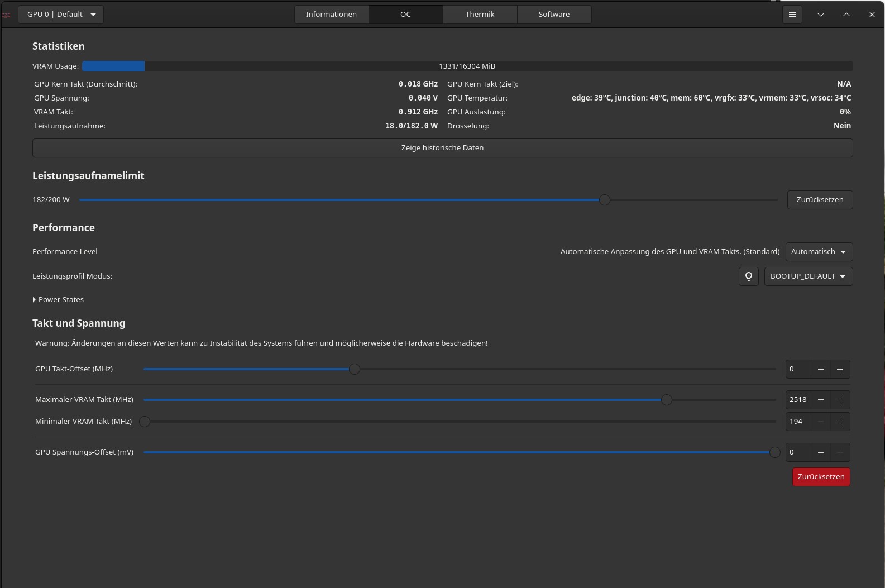Increase Minimaler VRAM Takt with plus

coord(840,422)
